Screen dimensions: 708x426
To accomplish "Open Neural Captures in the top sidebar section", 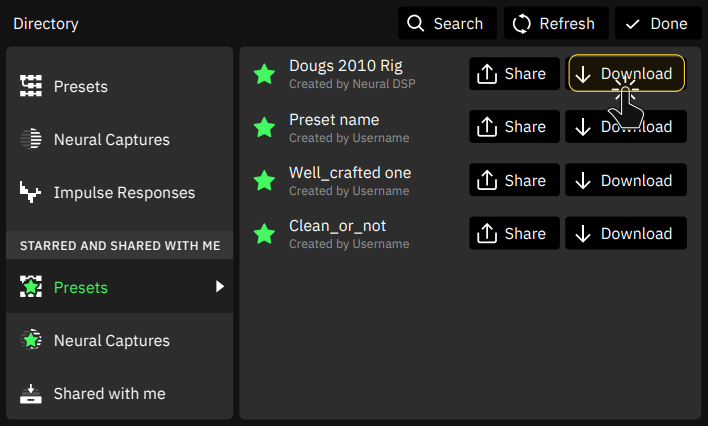I will (x=119, y=139).
